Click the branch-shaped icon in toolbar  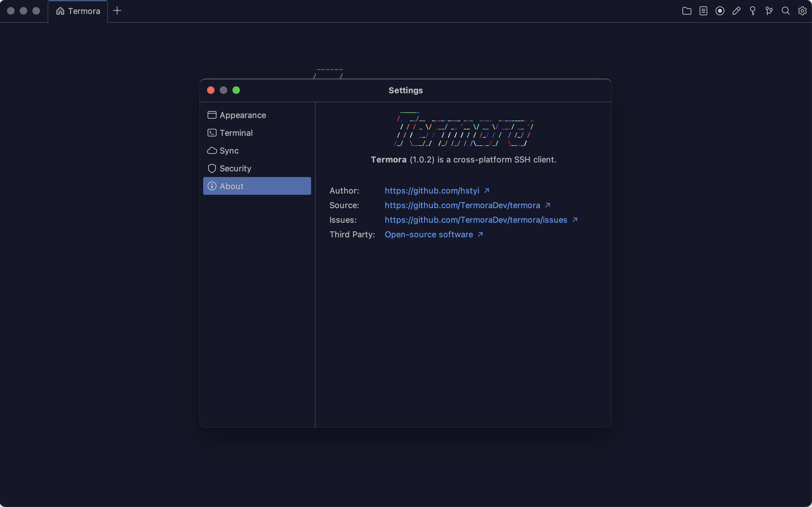click(x=769, y=11)
